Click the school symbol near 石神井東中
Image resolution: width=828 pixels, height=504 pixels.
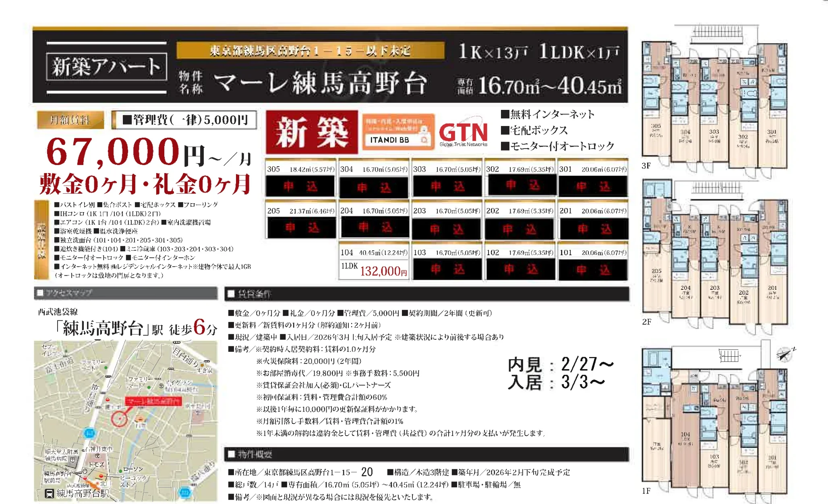click(97, 456)
